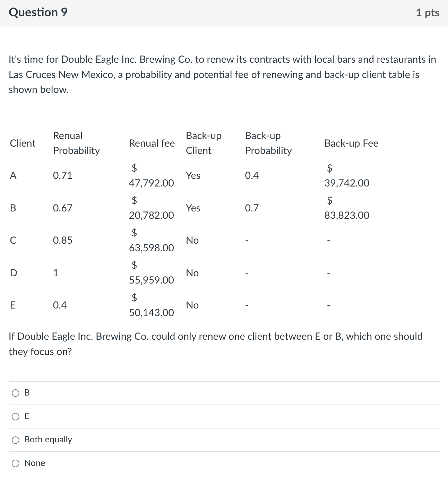This screenshot has height=477, width=448.
Task: Click the "None" label text
Action: [x=35, y=463]
